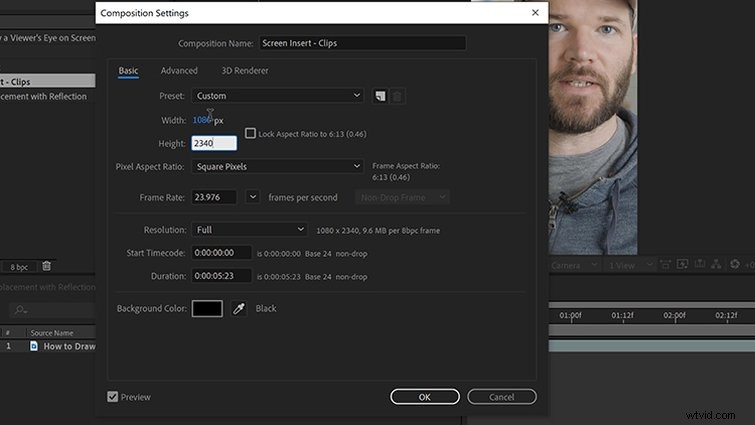Open the viewer Camera dropdown
Image resolution: width=755 pixels, height=425 pixels.
click(574, 265)
